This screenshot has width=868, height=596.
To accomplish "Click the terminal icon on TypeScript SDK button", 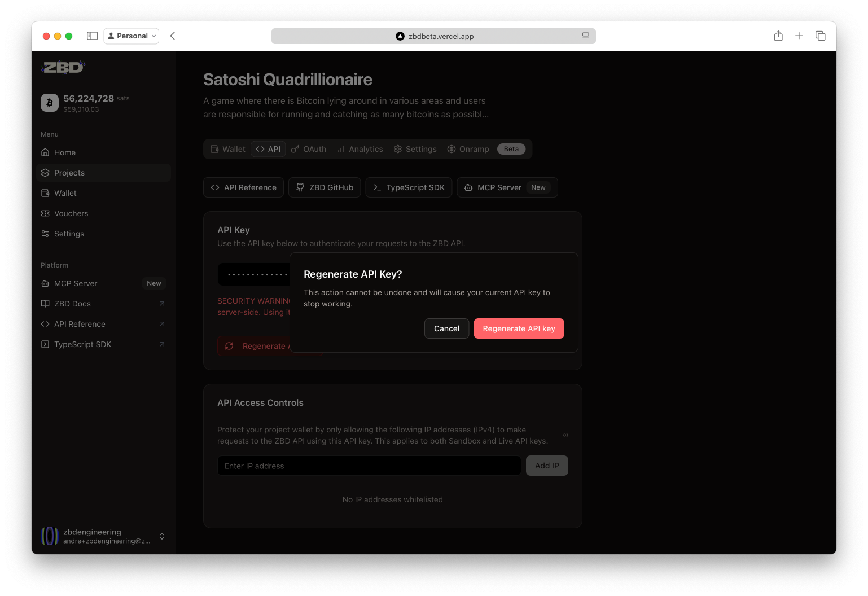I will pos(376,187).
